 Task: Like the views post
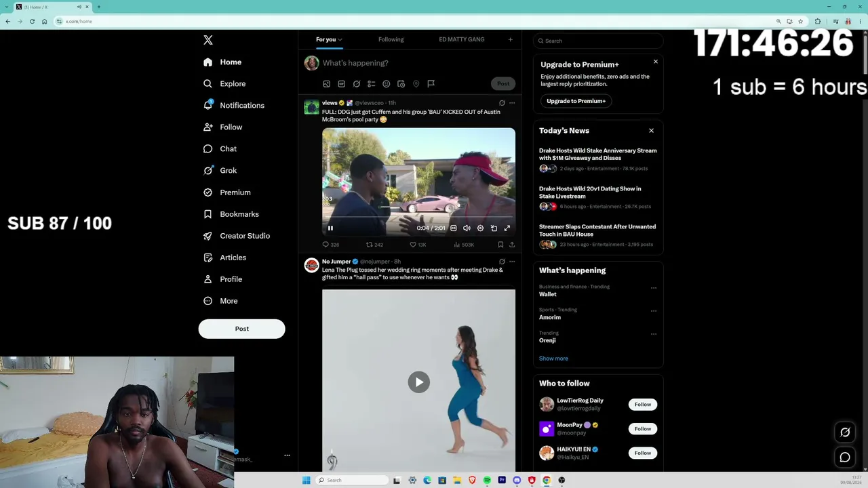(x=418, y=245)
